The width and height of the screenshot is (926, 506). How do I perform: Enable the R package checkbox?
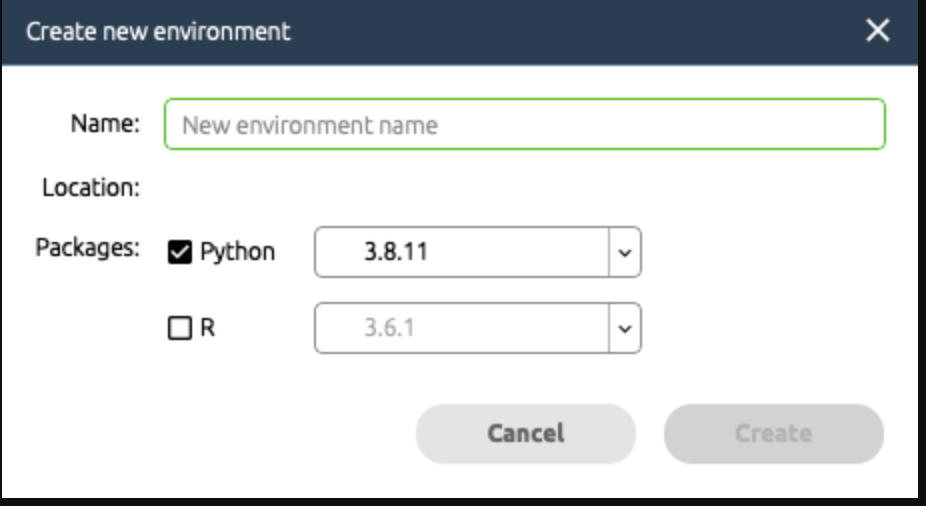[179, 329]
